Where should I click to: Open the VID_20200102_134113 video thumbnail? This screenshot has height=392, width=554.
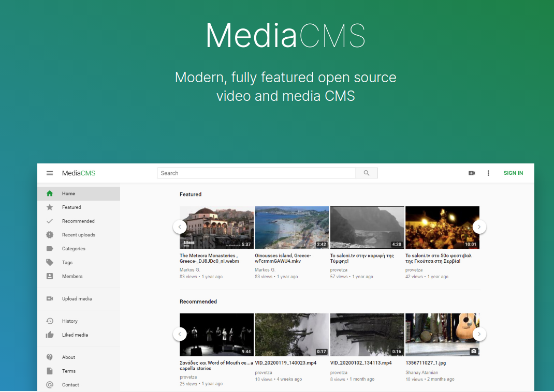click(367, 335)
